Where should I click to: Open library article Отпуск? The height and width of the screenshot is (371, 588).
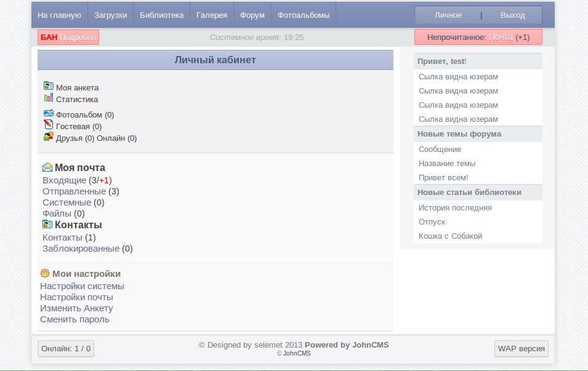432,222
